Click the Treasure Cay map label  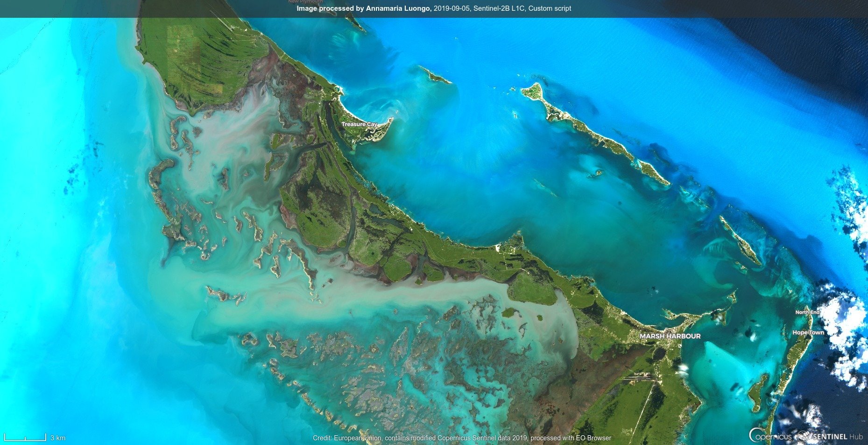click(359, 124)
